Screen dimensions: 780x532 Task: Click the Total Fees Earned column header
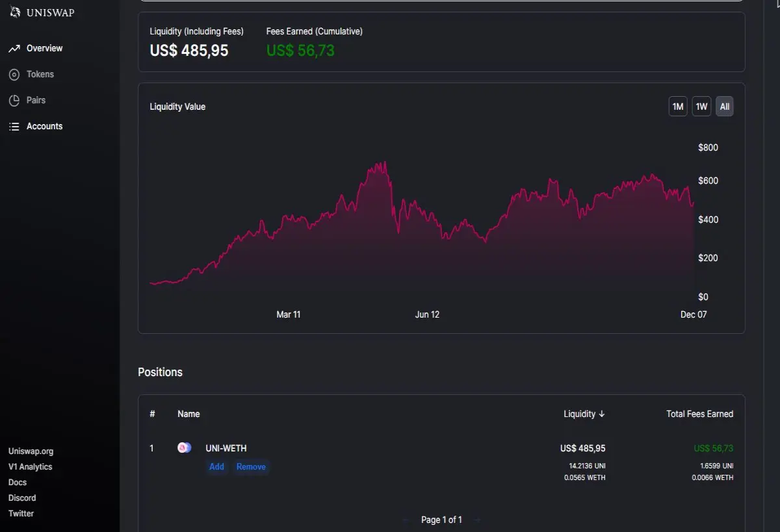tap(699, 414)
